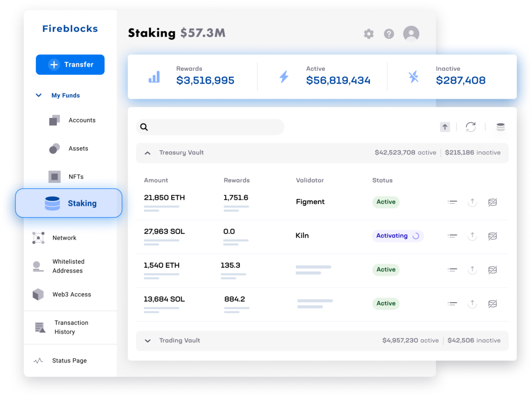
Task: Click the stacked coins icon in toolbar
Action: point(501,127)
